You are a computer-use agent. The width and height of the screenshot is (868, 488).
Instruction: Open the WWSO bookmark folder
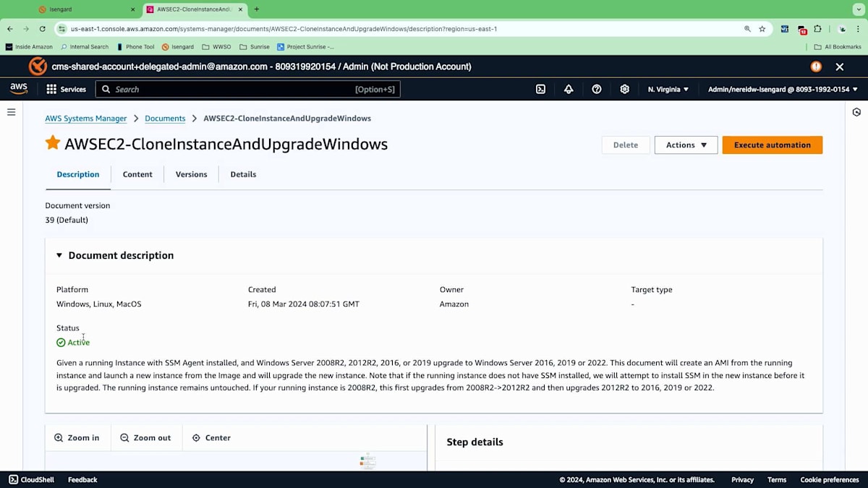tap(216, 47)
